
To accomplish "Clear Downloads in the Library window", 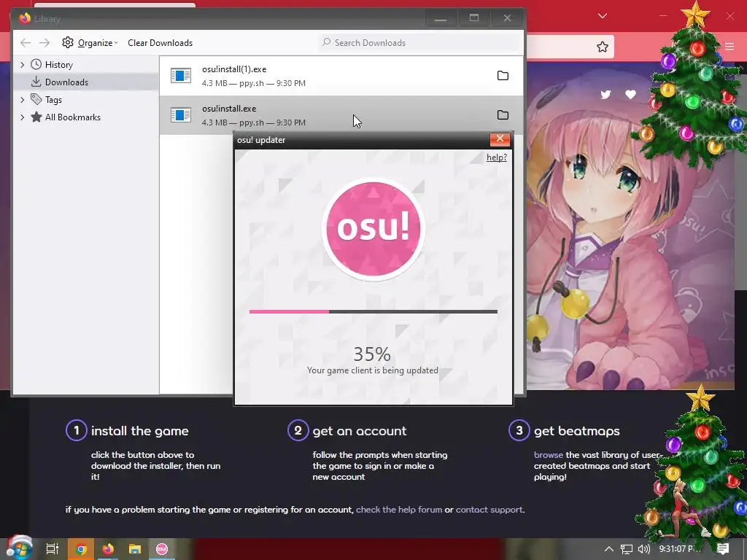I will [160, 43].
